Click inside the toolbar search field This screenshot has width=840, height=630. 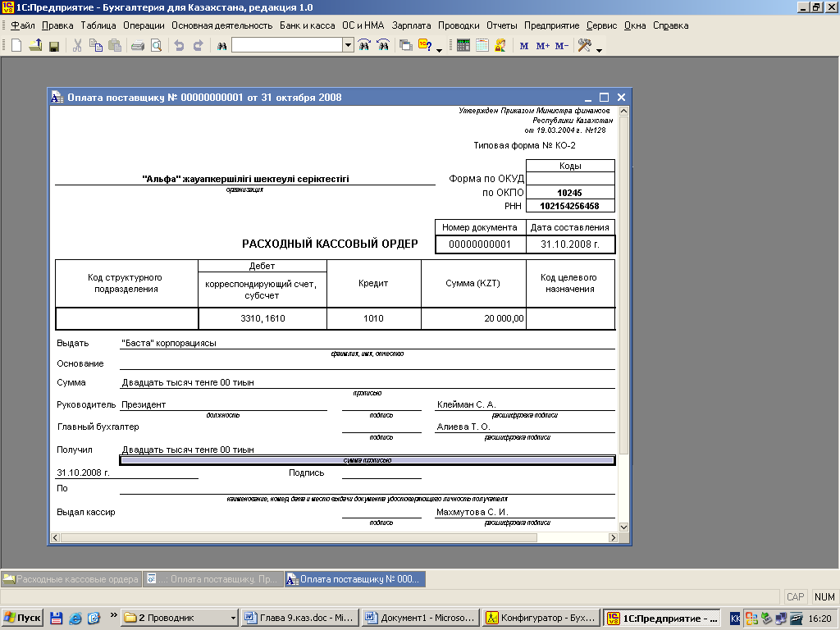tap(287, 45)
